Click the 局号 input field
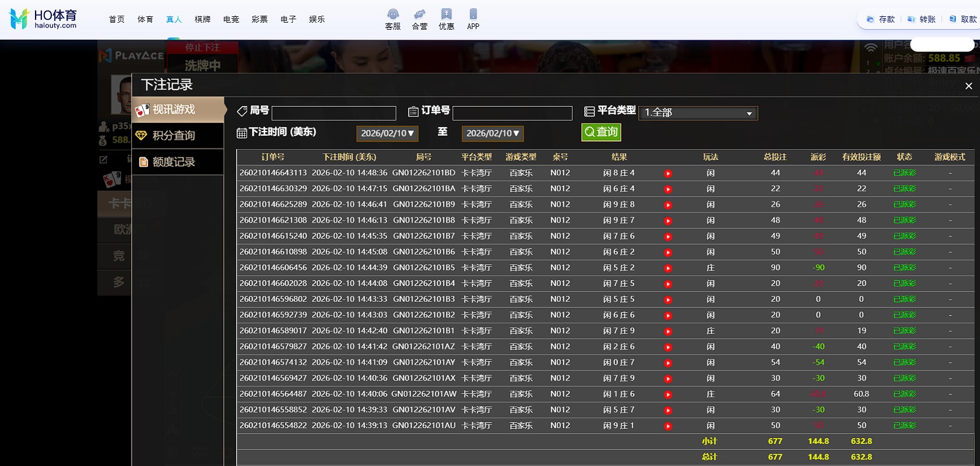This screenshot has height=466, width=980. (x=333, y=113)
